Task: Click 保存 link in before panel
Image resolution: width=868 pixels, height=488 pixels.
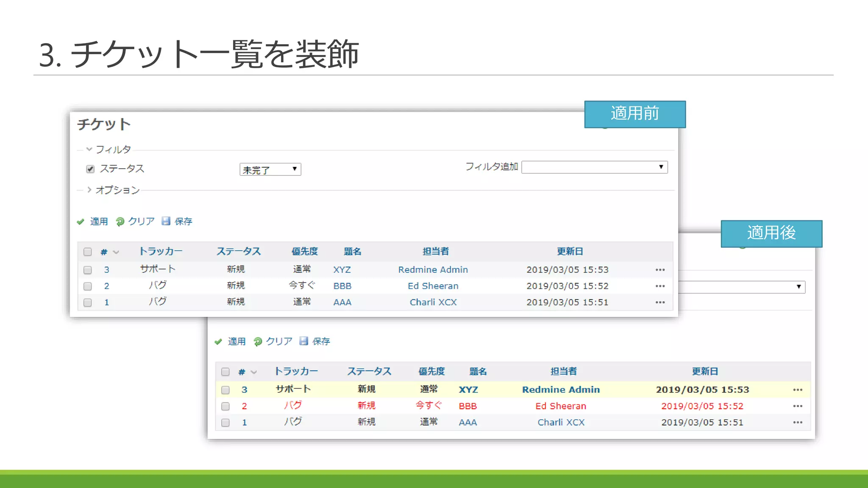Action: tap(183, 222)
